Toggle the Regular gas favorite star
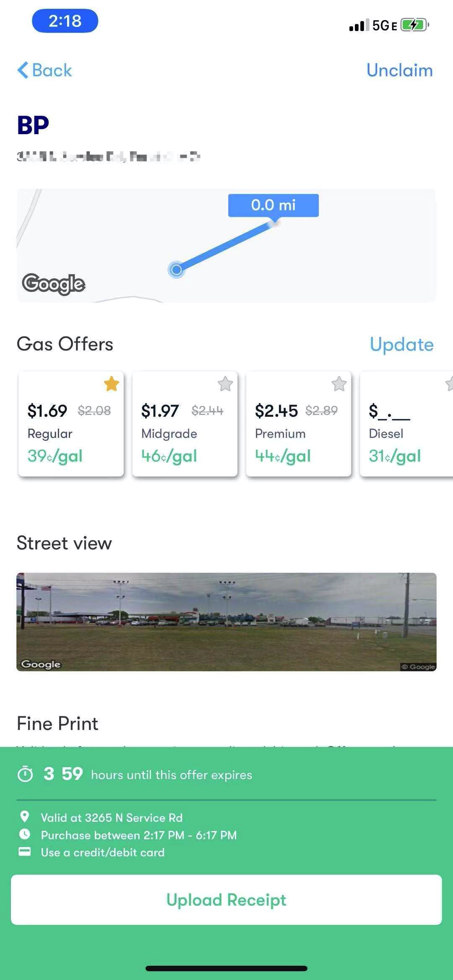453x980 pixels. [x=112, y=384]
